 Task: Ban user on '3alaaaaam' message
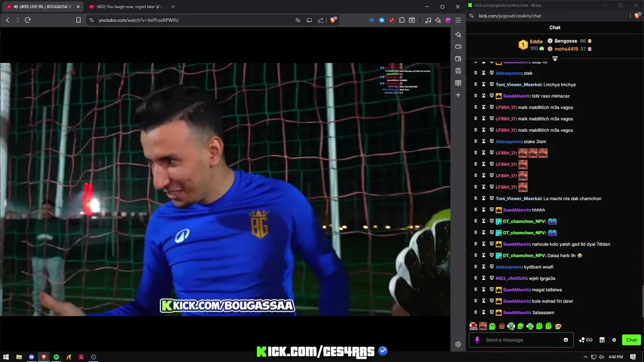pos(492,312)
